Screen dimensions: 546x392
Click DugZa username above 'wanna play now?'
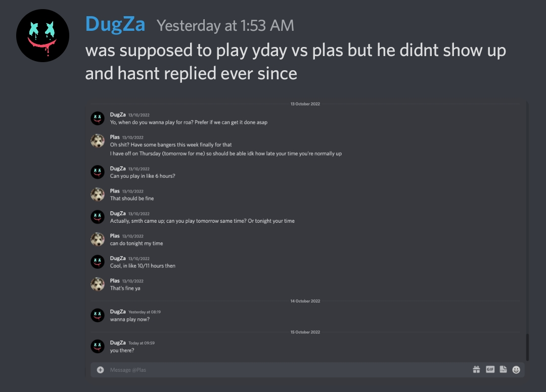click(118, 312)
